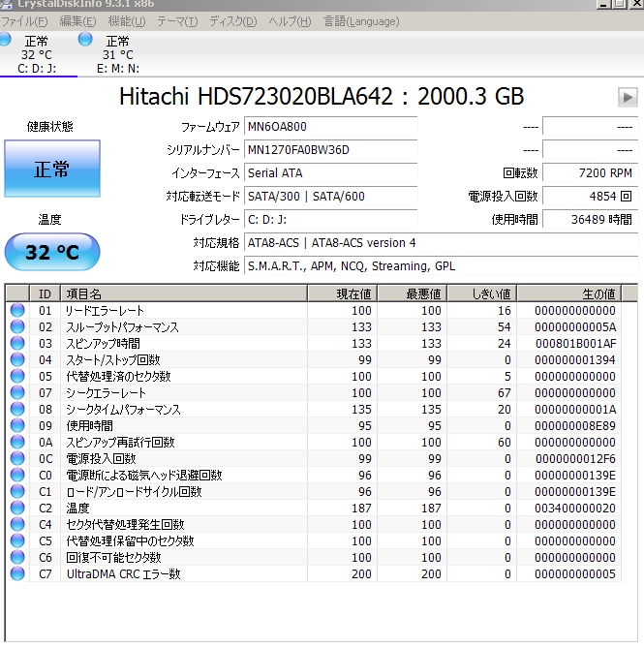Screen dimensions: 644x648
Task: Click the drive letter field C: D: J:
Action: (x=331, y=220)
